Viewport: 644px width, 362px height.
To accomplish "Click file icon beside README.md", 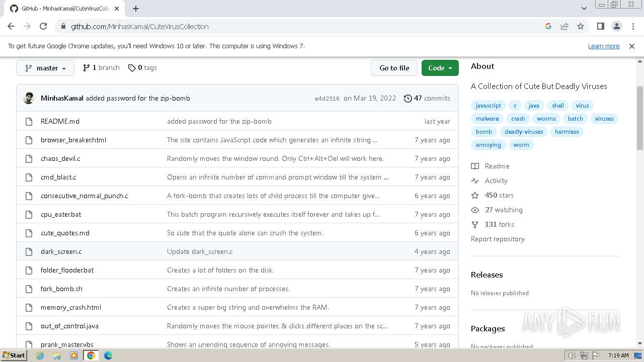I will [29, 121].
